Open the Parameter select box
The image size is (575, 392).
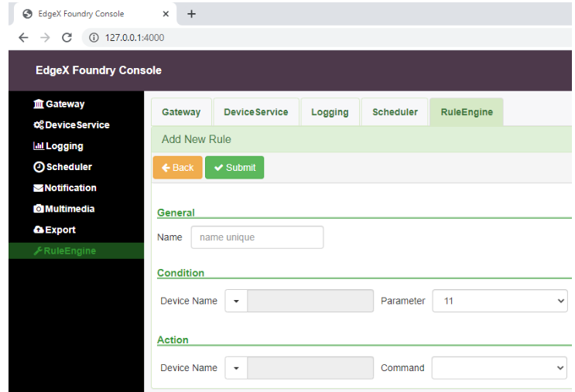499,301
